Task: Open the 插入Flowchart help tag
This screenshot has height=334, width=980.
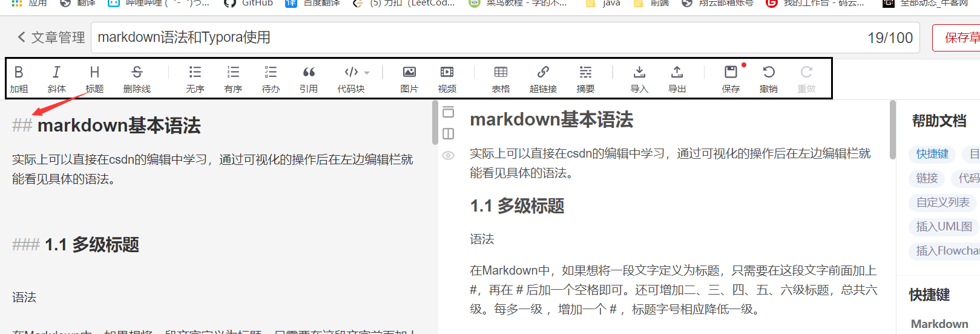Action: tap(944, 251)
